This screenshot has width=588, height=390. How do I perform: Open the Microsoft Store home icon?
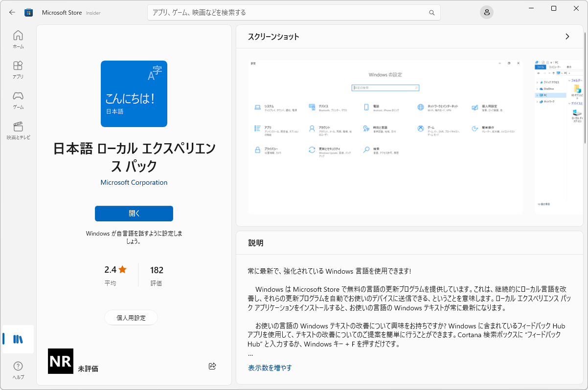28,12
